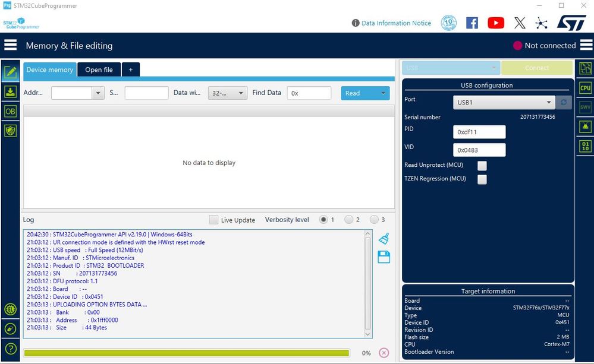This screenshot has height=364, width=594.
Task: Open ST X (Twitter) icon
Action: point(520,23)
